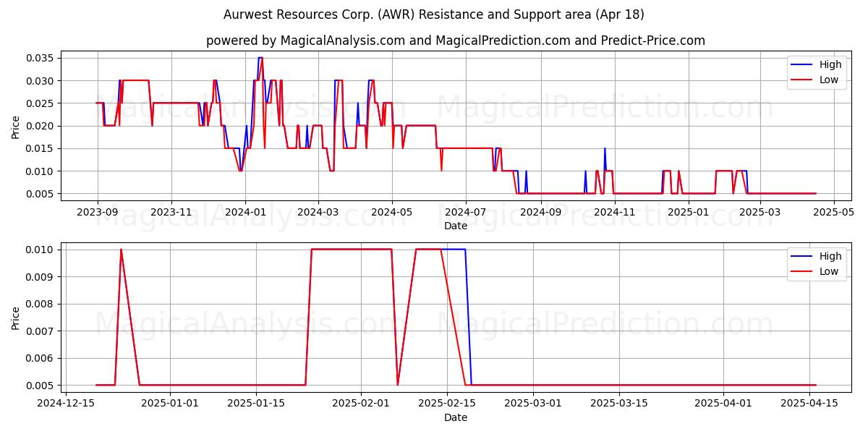The height and width of the screenshot is (434, 868).
Task: Click the '0.010' price tick in the bottom chart
Action: [x=41, y=250]
